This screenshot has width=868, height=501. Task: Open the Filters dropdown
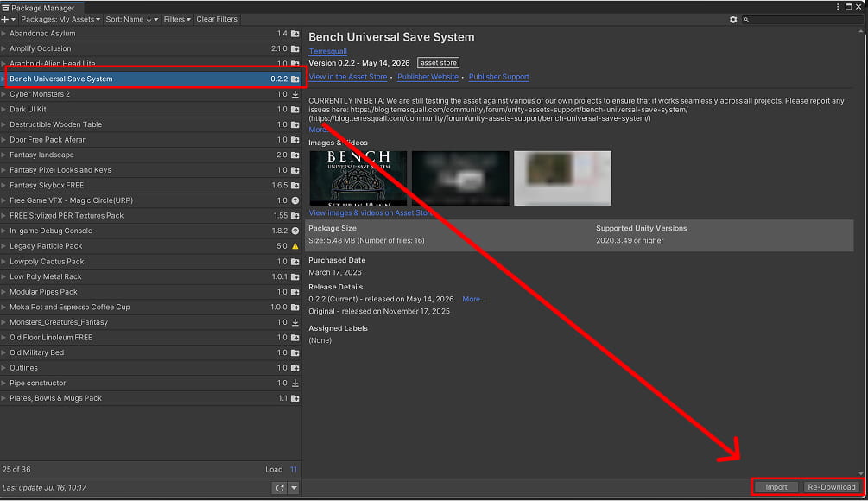(x=177, y=19)
